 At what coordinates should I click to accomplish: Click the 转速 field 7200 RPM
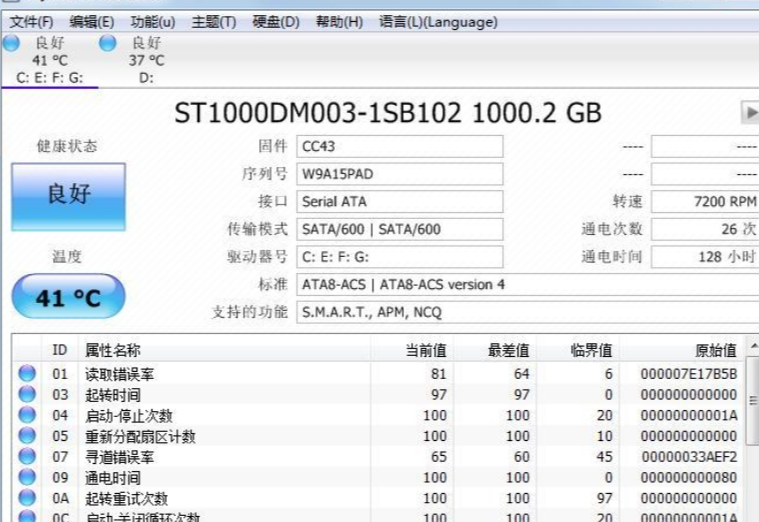[705, 201]
